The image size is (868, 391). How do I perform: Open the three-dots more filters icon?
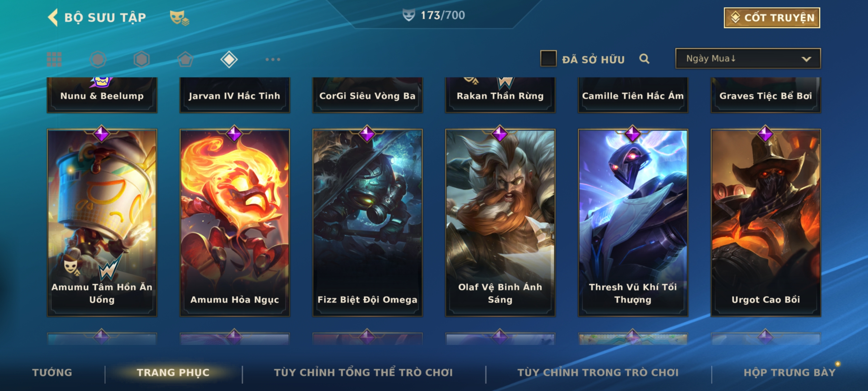(273, 59)
